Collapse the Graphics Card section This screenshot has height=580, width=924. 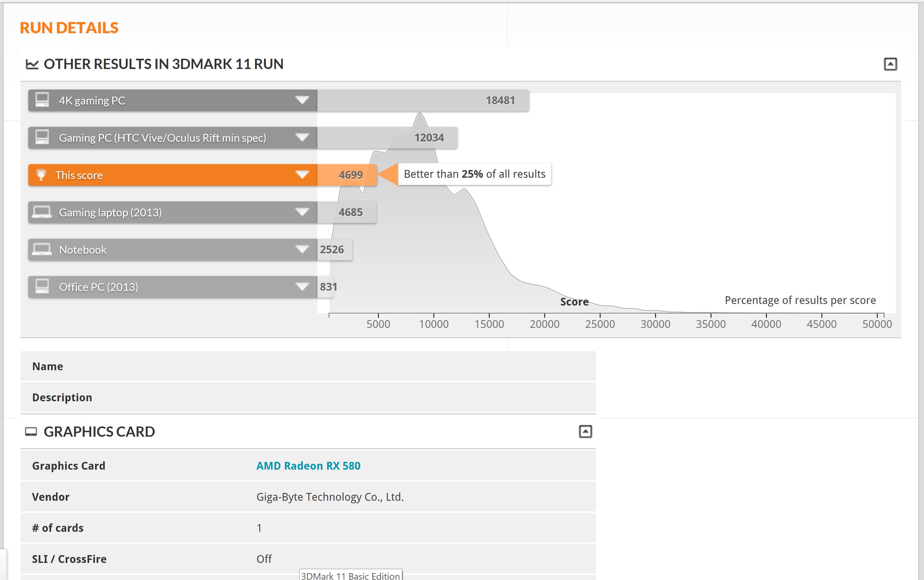[585, 431]
